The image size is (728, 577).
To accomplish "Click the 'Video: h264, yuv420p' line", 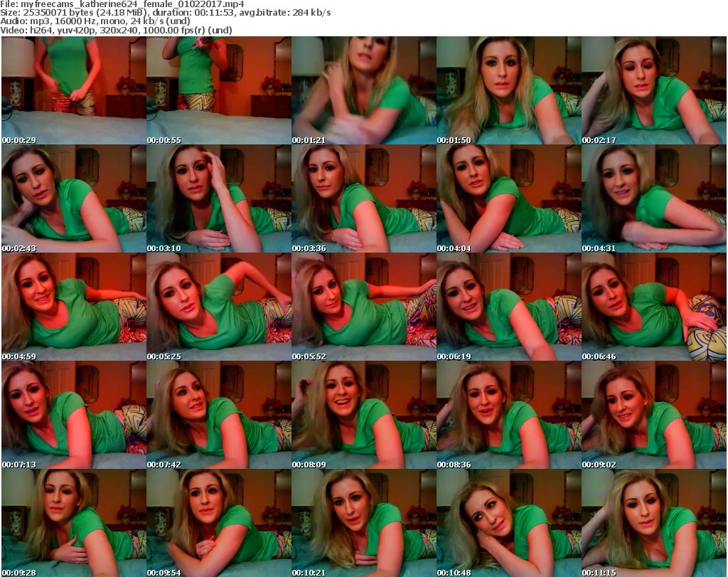I will tap(116, 30).
